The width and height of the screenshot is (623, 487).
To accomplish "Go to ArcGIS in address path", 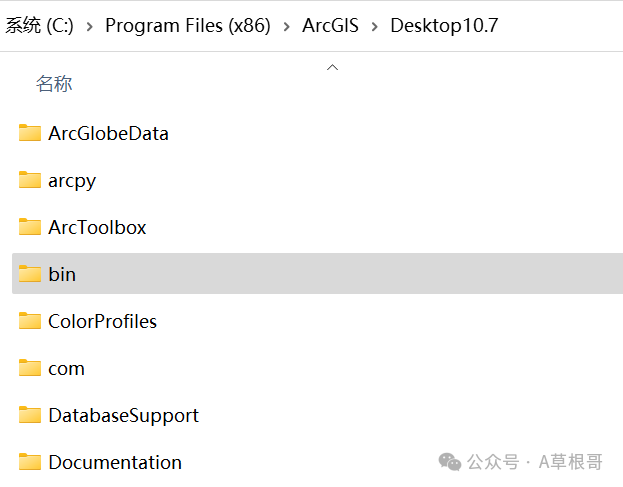I will [x=330, y=26].
